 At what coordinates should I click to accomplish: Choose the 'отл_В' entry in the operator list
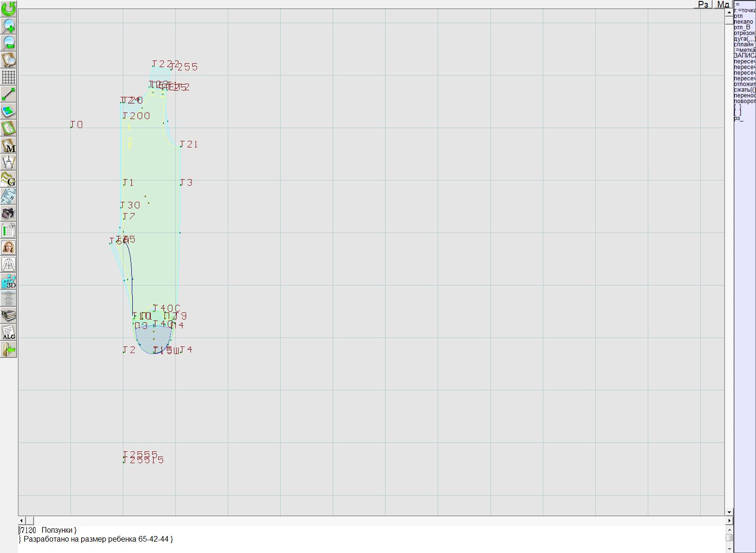(742, 27)
